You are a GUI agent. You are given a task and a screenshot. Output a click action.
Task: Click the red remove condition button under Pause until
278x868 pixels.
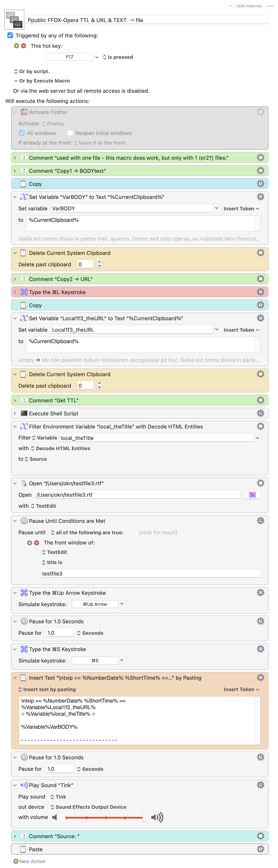(x=37, y=542)
